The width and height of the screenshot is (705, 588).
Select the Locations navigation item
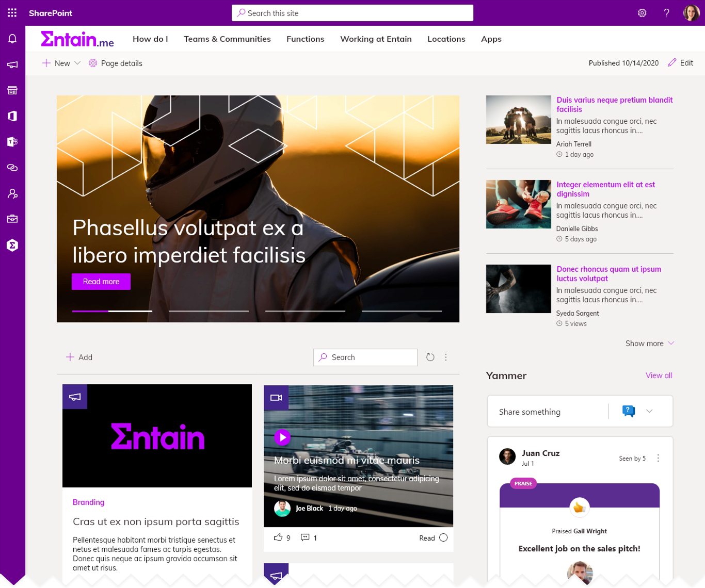[x=446, y=39]
